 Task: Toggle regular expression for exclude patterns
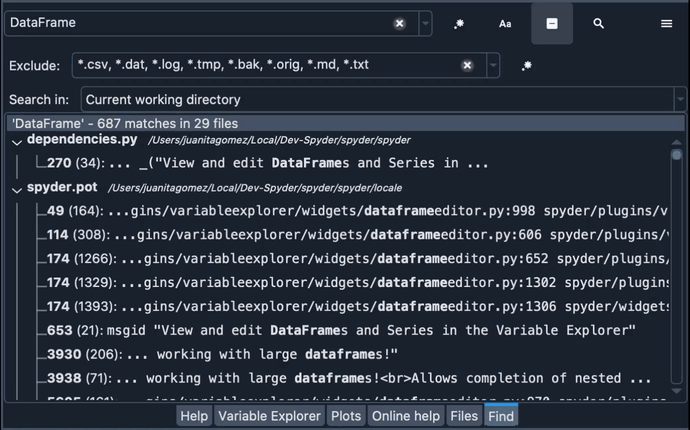pos(526,66)
